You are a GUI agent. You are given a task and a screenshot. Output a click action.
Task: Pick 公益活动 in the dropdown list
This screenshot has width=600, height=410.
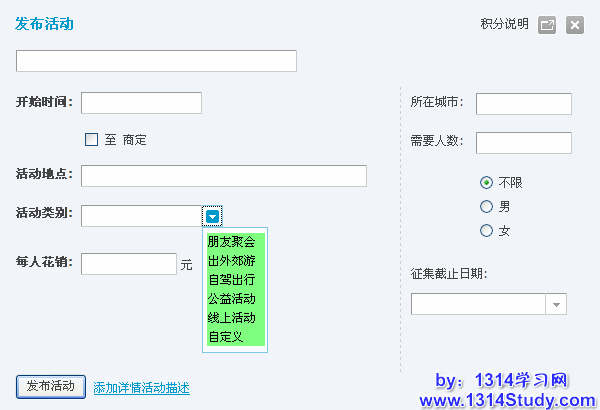pyautogui.click(x=231, y=299)
